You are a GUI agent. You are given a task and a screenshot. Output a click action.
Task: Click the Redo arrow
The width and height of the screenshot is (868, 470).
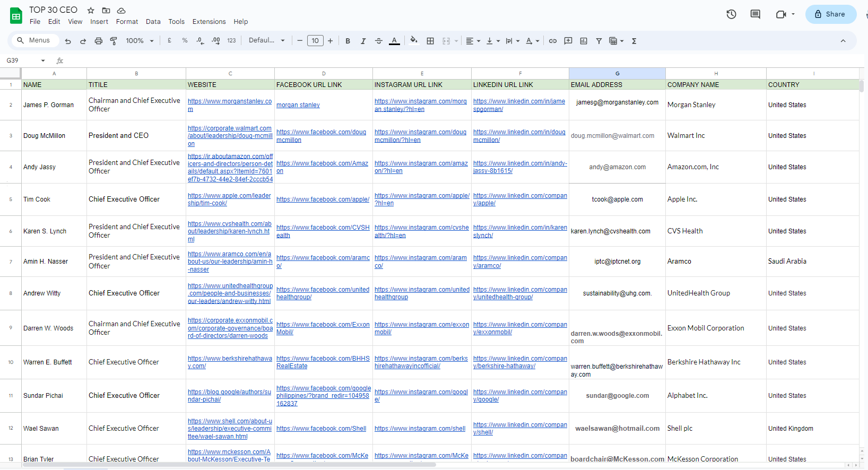click(83, 41)
